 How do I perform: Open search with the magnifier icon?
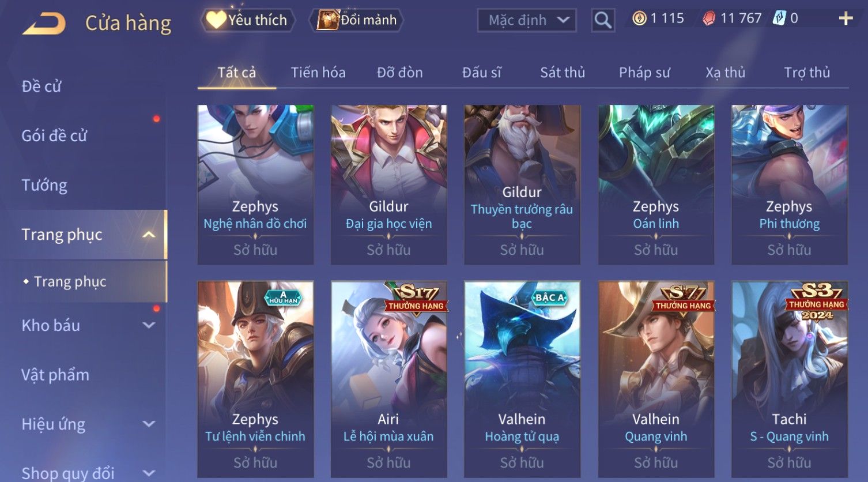(x=603, y=20)
